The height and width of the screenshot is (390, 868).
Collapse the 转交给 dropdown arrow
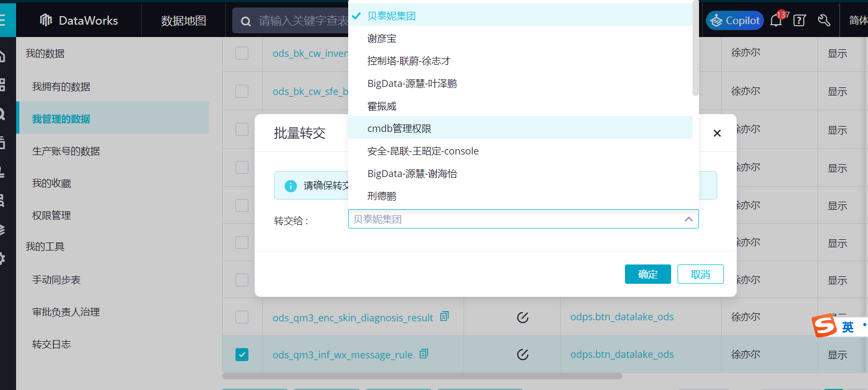pyautogui.click(x=688, y=219)
